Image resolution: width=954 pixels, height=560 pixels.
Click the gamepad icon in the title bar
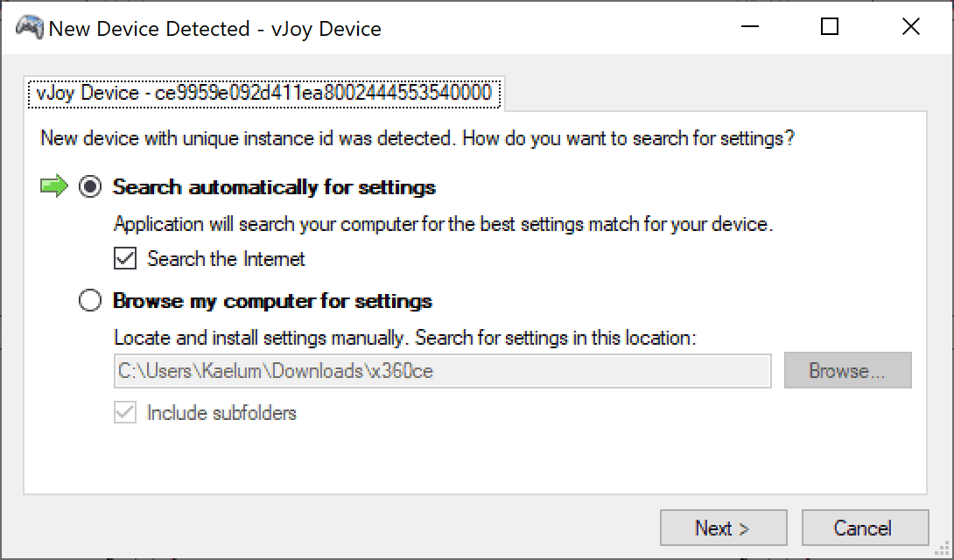point(27,27)
